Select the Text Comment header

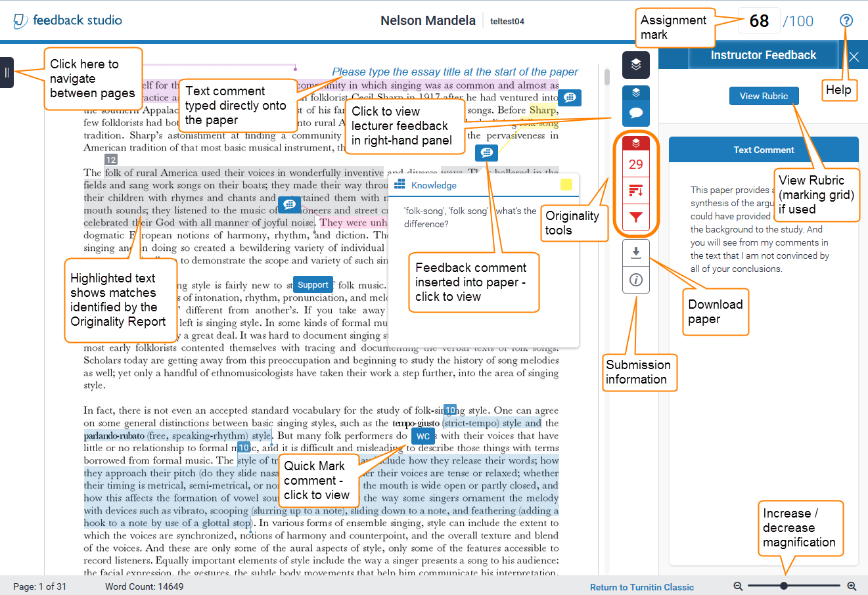tap(764, 150)
